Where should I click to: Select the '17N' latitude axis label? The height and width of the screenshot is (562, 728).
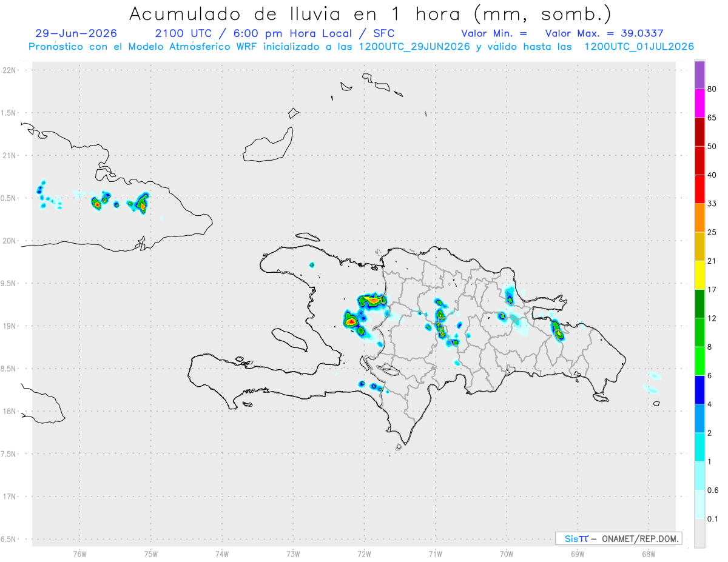point(10,497)
